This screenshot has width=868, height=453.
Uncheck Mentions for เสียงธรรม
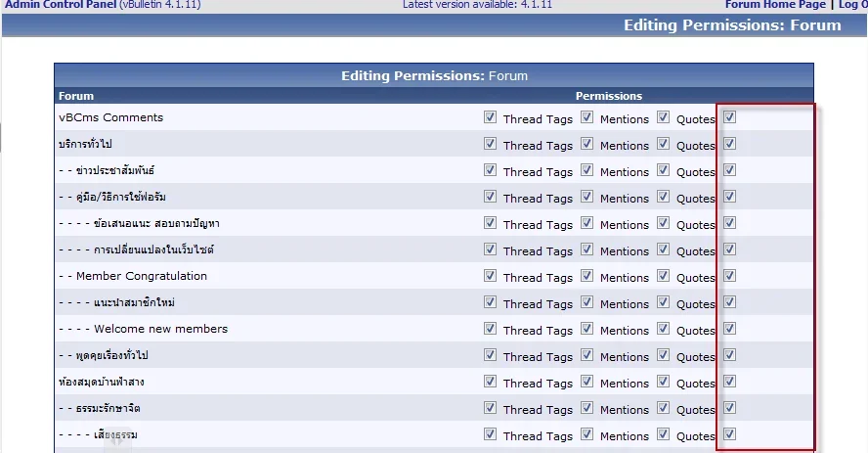point(586,434)
